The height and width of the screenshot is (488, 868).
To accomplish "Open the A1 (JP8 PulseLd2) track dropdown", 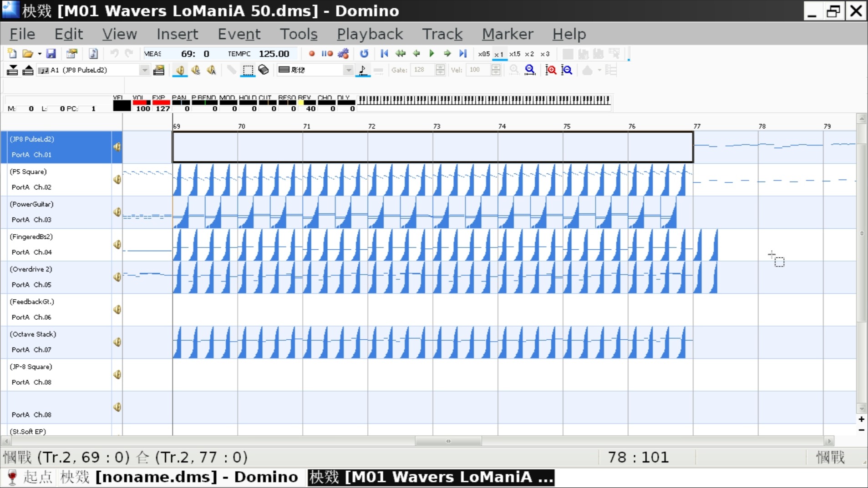I will click(144, 70).
